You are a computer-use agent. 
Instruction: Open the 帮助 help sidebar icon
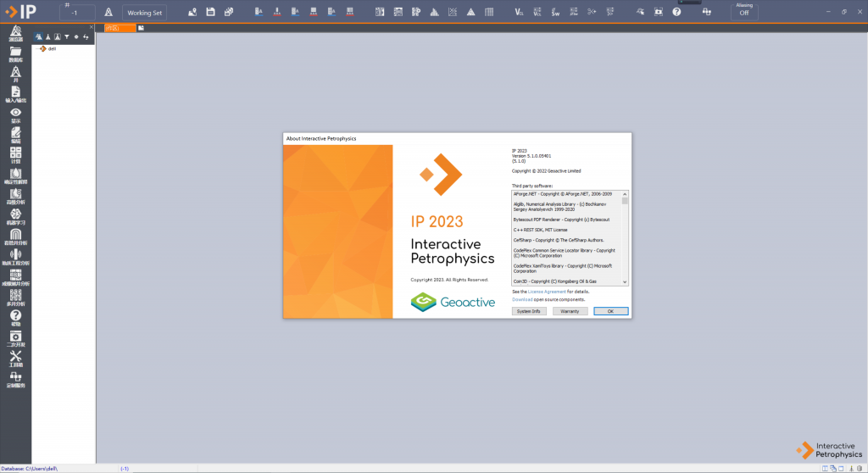15,318
